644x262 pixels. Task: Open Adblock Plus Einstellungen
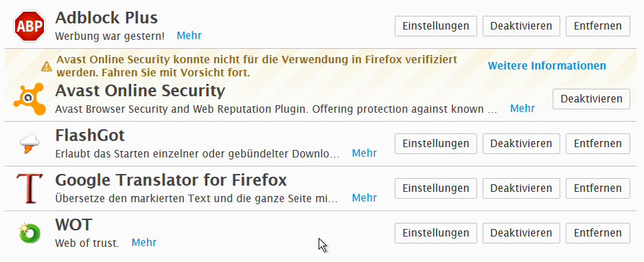coord(436,26)
